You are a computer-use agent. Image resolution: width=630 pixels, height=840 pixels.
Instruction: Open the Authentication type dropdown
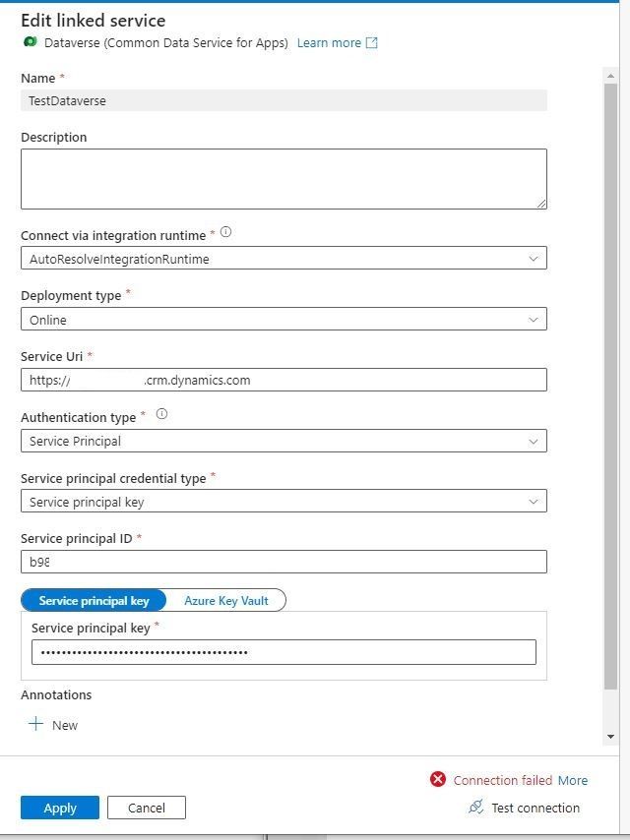point(533,441)
